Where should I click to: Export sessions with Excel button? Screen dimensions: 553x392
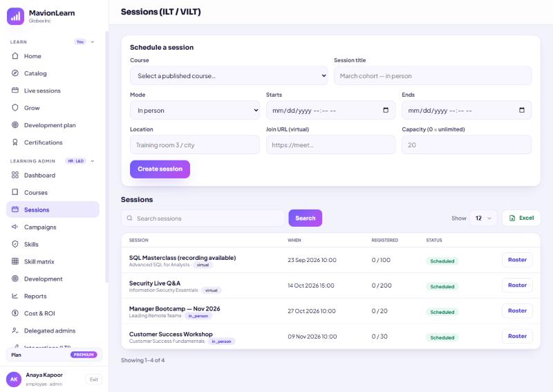coord(521,218)
